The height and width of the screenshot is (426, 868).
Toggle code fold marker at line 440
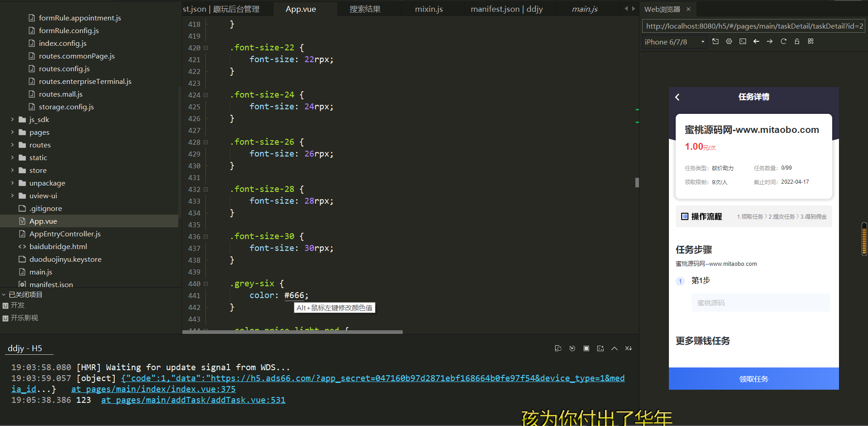[x=206, y=284]
